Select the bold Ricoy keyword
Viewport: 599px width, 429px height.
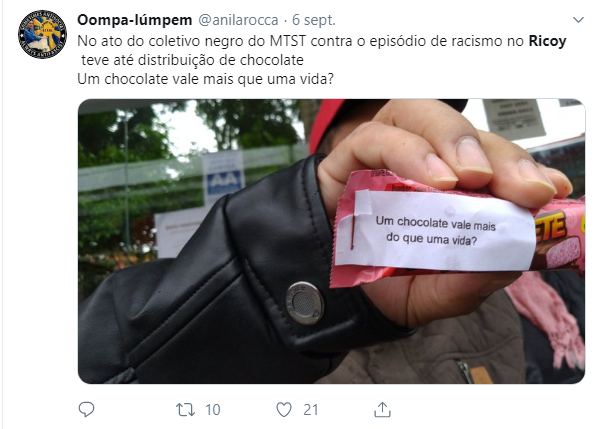[547, 41]
